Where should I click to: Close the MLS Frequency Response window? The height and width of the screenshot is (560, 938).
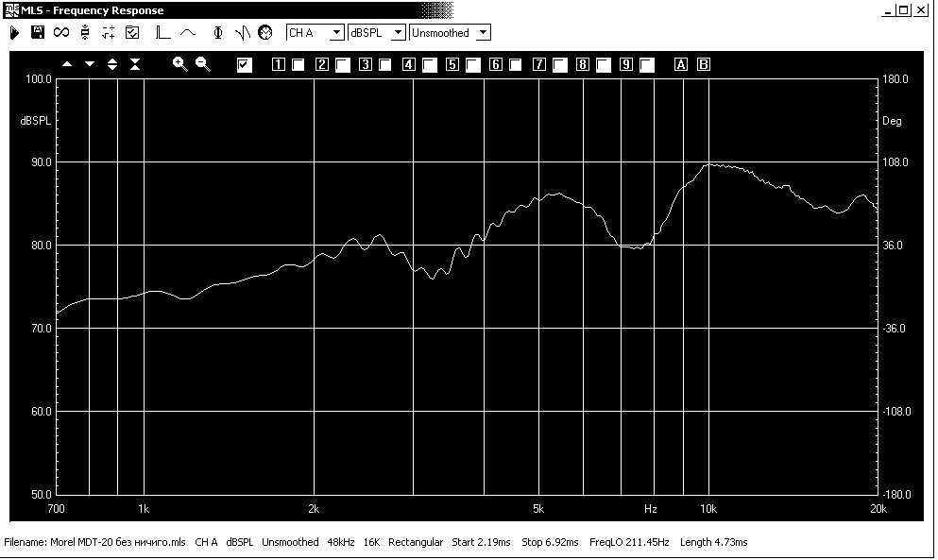(921, 10)
